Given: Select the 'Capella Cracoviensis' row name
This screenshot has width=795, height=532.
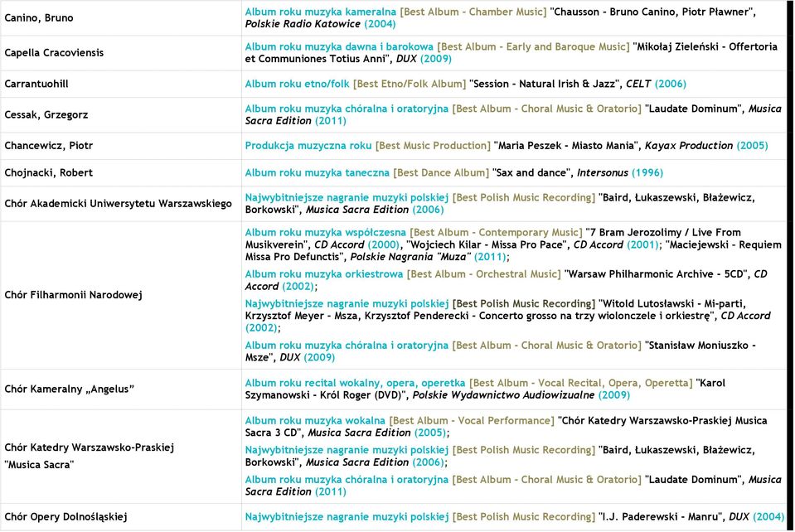Looking at the screenshot, I should 54,53.
